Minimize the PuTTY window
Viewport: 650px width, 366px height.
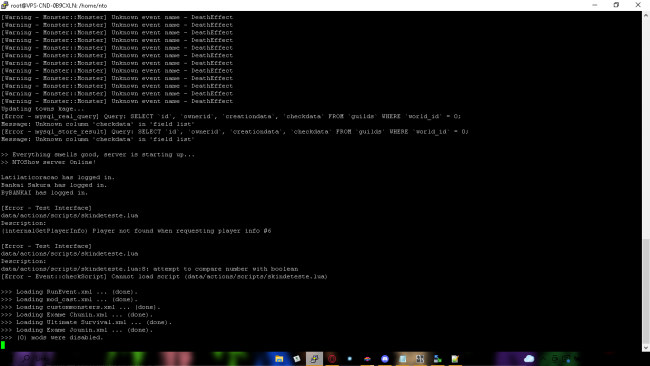point(594,5)
